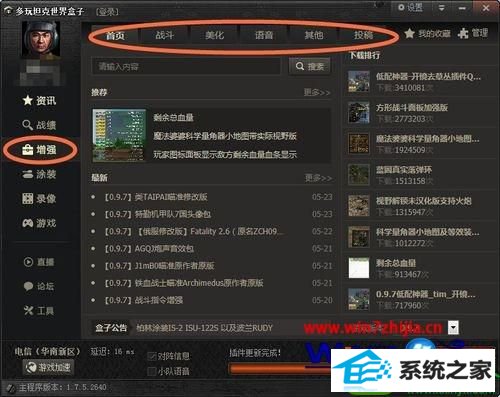
Task: Open 魔法婆婆科学量角器小地图带实际视野版
Action: point(225,136)
